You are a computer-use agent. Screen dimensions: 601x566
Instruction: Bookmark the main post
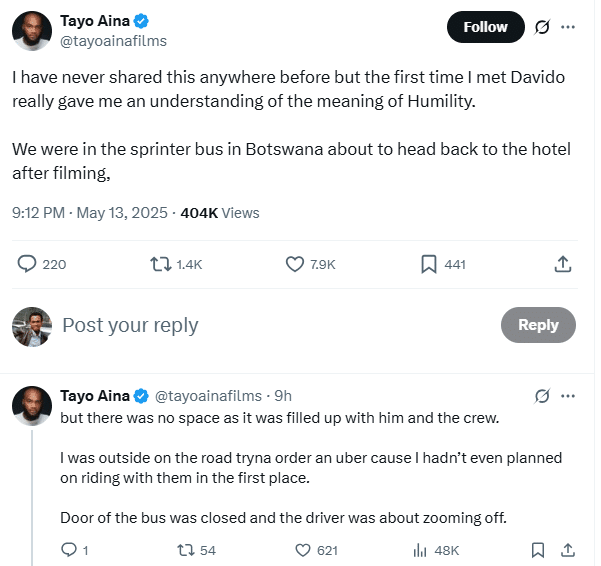pos(428,264)
